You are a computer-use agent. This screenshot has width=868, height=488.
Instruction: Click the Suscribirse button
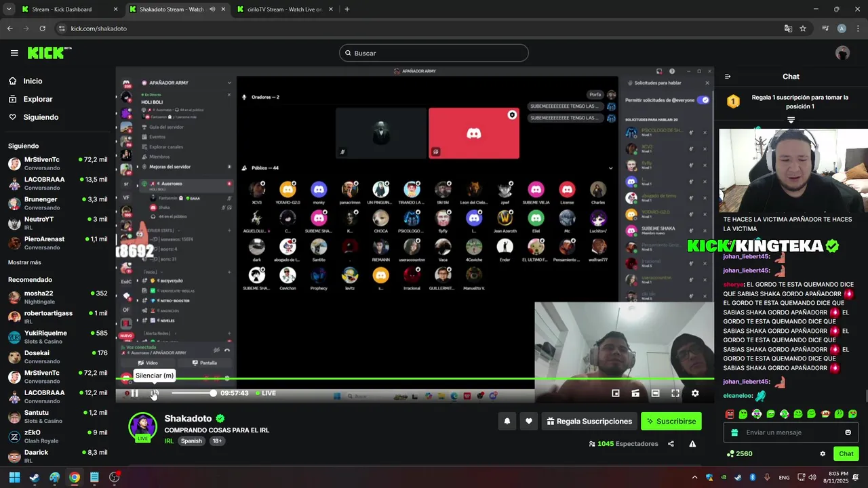click(x=671, y=421)
